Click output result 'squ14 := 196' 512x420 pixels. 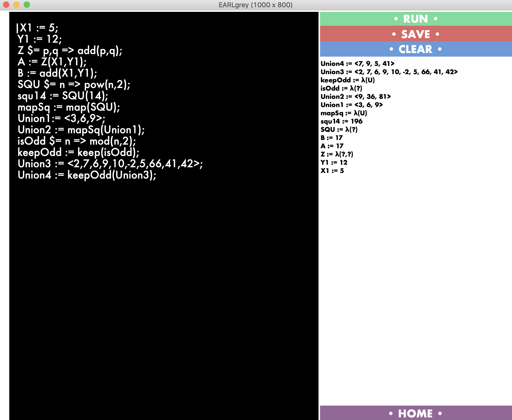[341, 121]
